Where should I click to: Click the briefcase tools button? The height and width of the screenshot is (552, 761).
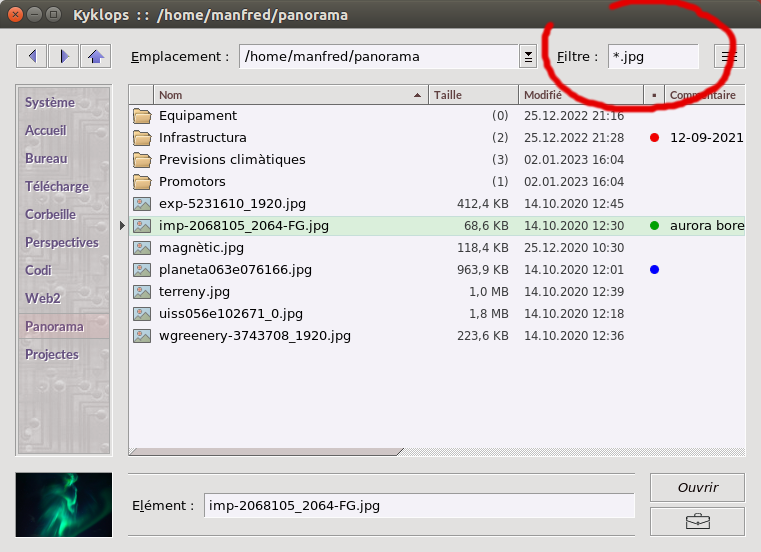pyautogui.click(x=697, y=521)
